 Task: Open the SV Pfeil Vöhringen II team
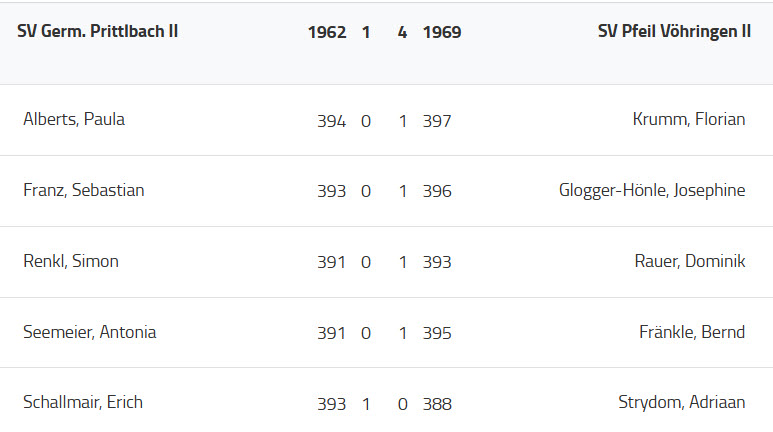pos(674,31)
